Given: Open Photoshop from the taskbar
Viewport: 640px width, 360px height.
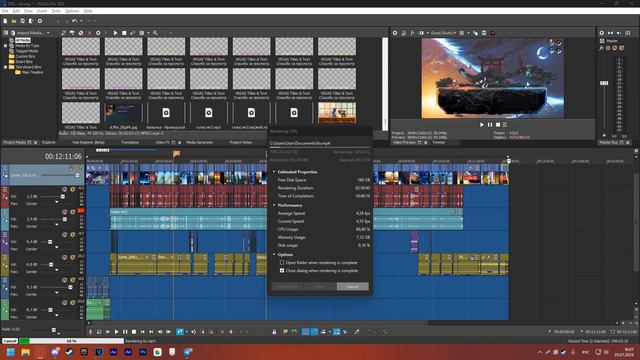Looking at the screenshot, I should (143, 352).
